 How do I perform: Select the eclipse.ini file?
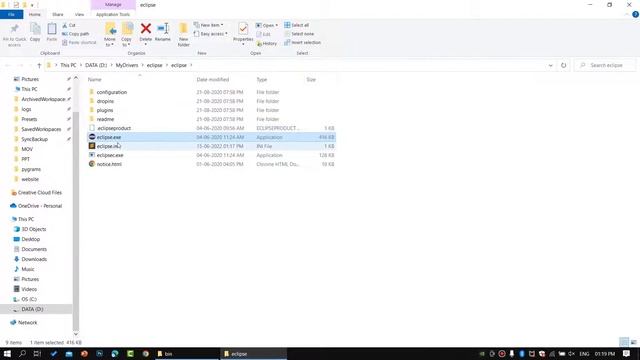click(x=211, y=146)
